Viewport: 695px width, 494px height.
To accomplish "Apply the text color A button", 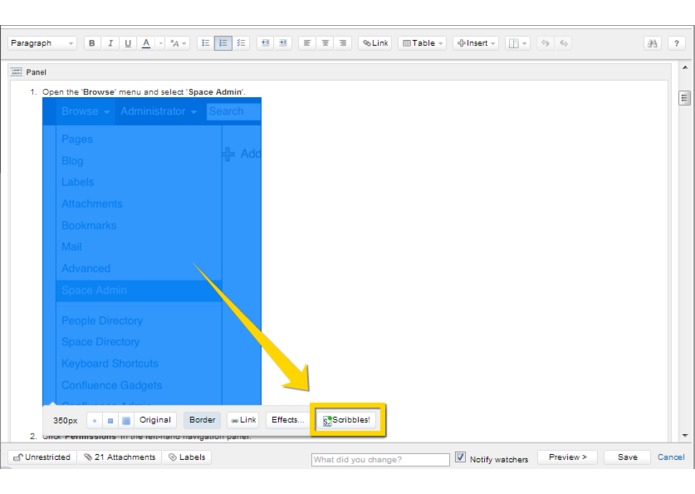I will (146, 43).
